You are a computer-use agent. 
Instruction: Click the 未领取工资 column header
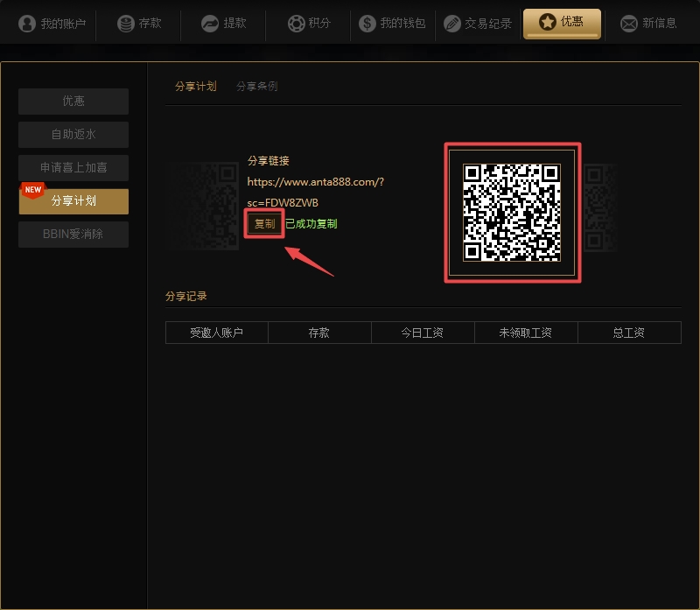[x=526, y=333]
